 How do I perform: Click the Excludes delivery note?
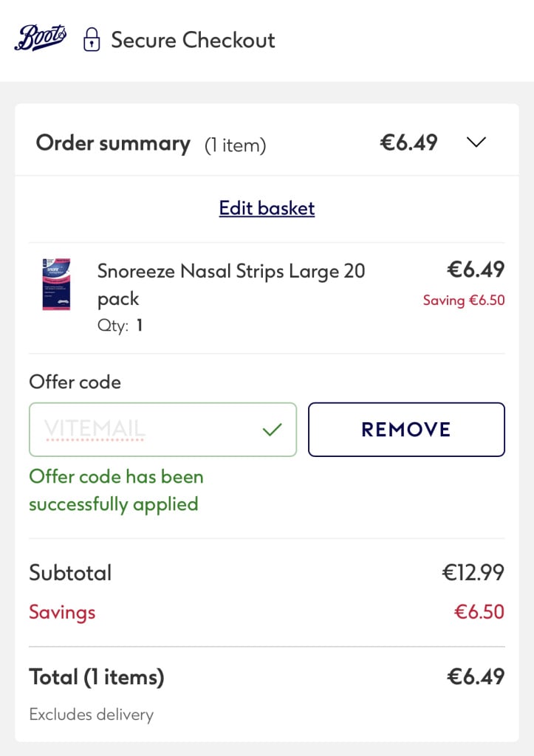coord(91,715)
